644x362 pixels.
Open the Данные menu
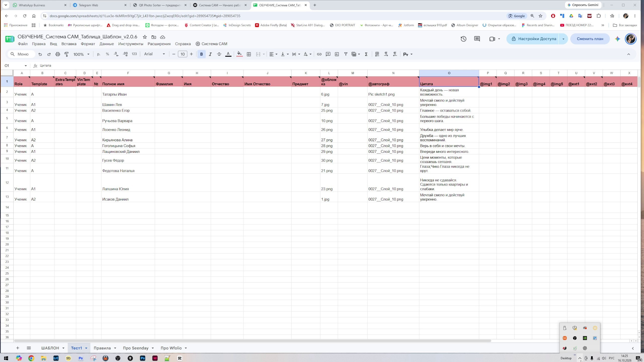pyautogui.click(x=107, y=44)
